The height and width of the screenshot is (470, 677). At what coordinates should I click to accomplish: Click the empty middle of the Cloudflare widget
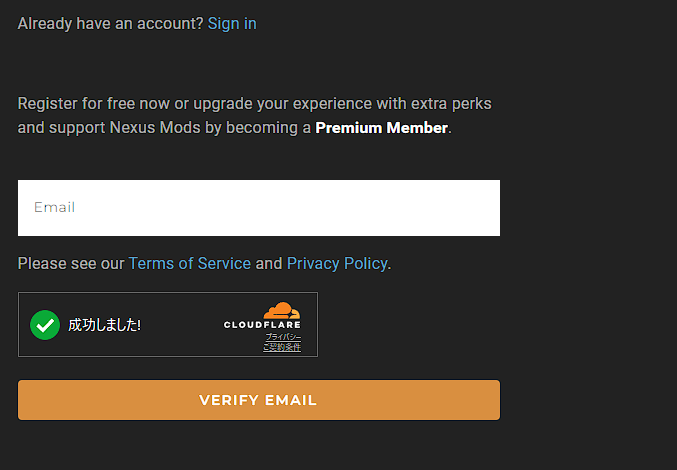tap(181, 325)
